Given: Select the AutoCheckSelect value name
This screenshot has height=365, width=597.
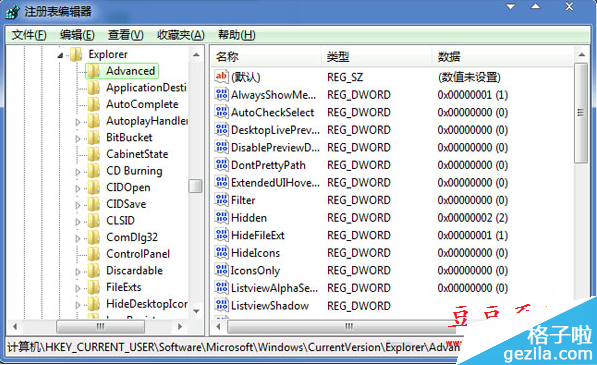Looking at the screenshot, I should point(273,112).
